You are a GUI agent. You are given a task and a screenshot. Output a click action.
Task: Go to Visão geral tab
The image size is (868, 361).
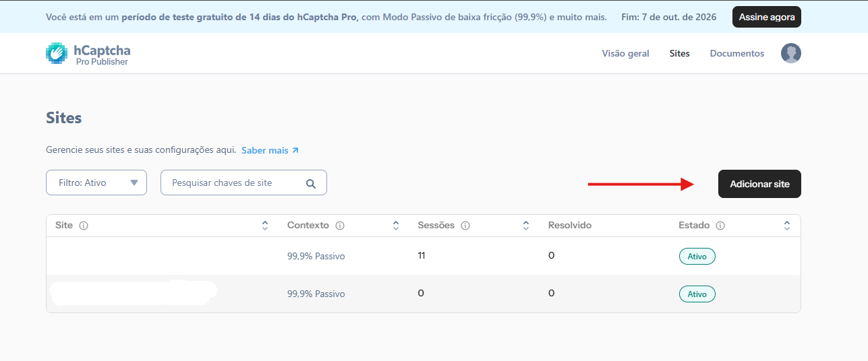[625, 53]
